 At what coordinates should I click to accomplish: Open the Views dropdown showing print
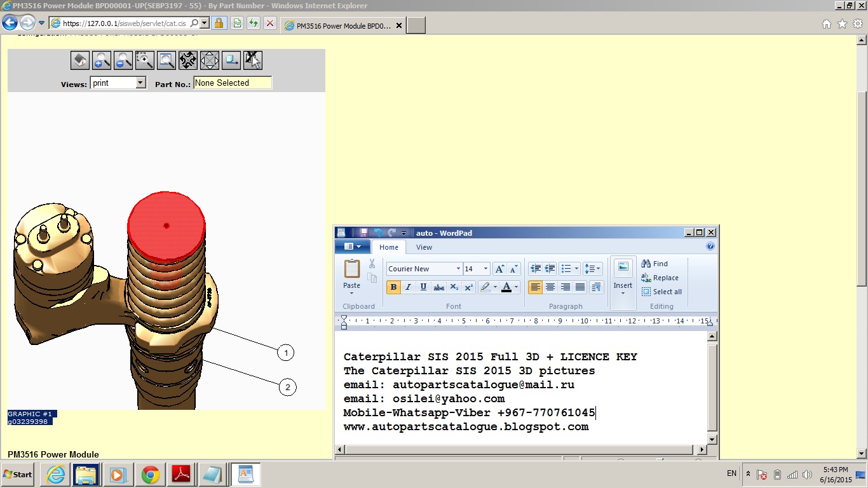pyautogui.click(x=119, y=83)
